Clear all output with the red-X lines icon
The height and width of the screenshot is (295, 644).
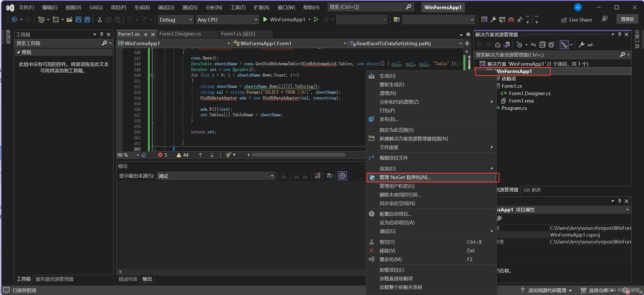pos(317,176)
